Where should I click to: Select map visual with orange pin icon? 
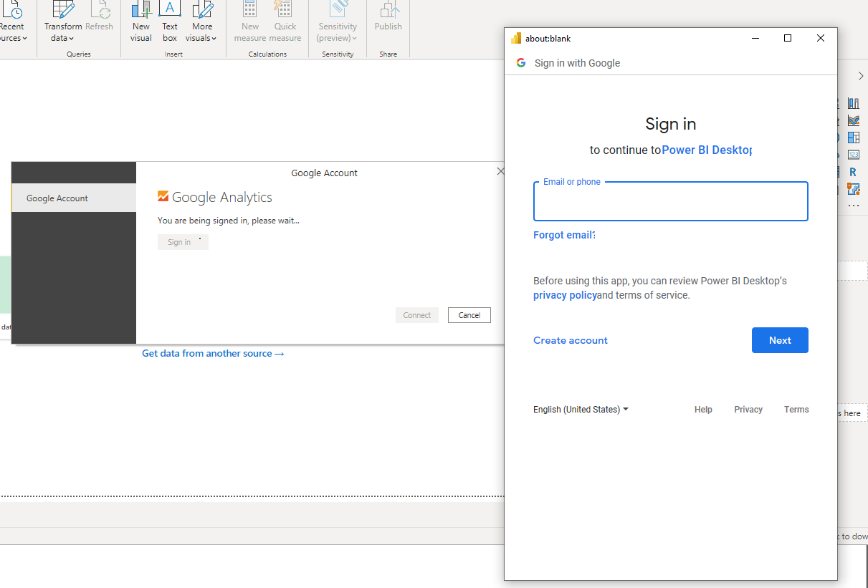pyautogui.click(x=853, y=189)
